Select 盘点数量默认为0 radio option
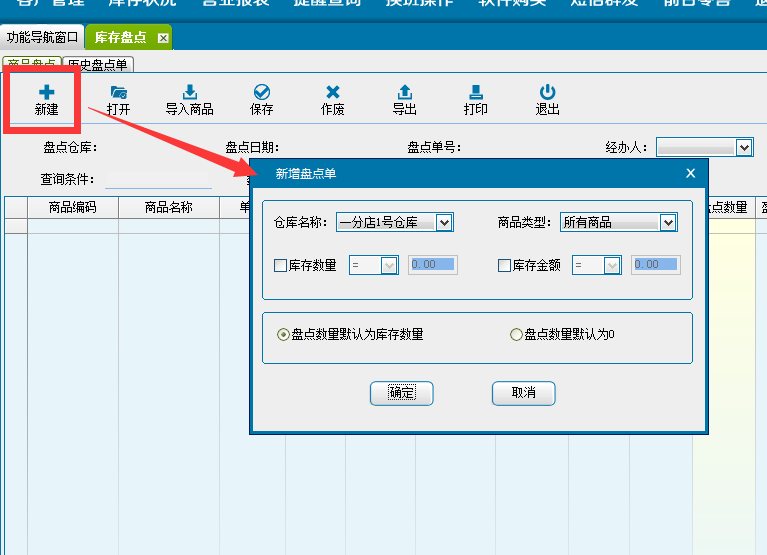Viewport: 767px width, 555px height. click(516, 335)
